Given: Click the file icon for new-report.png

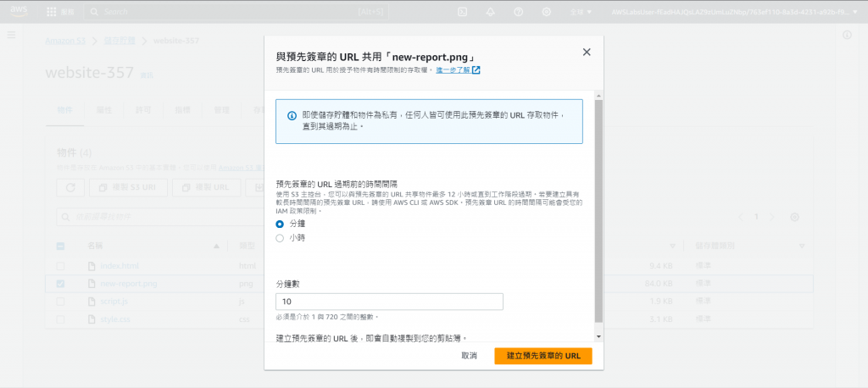Looking at the screenshot, I should pyautogui.click(x=92, y=284).
